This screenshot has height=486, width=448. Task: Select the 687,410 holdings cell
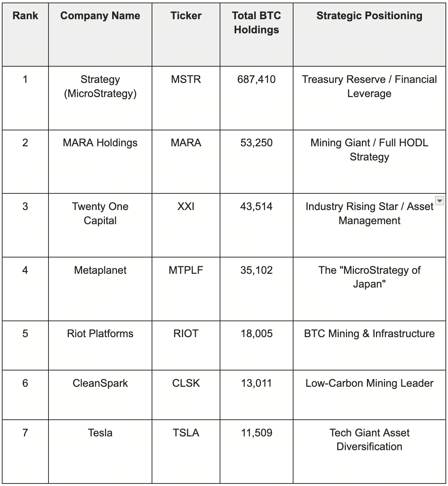coord(256,79)
